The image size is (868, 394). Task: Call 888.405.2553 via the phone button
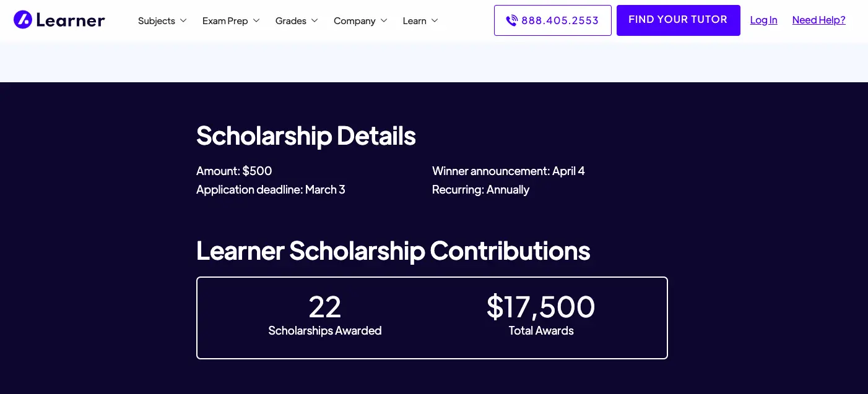(552, 20)
